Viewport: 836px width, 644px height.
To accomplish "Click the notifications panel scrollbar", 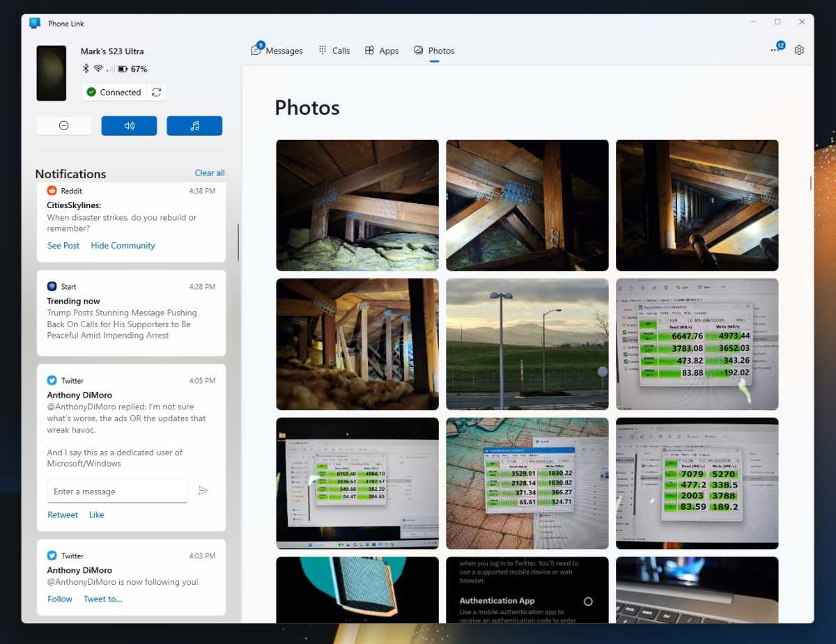I will (x=238, y=242).
